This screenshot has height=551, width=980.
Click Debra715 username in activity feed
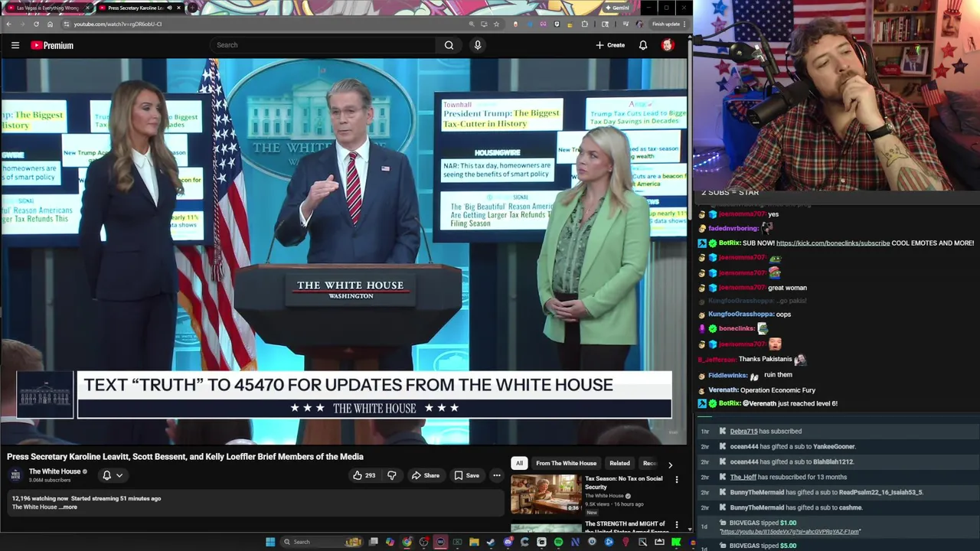pos(743,432)
